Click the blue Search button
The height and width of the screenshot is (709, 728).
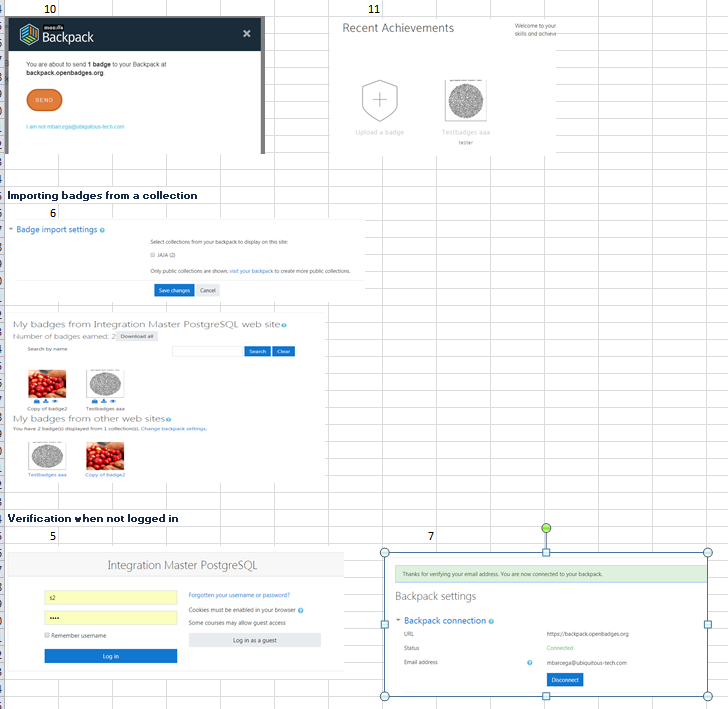(257, 351)
